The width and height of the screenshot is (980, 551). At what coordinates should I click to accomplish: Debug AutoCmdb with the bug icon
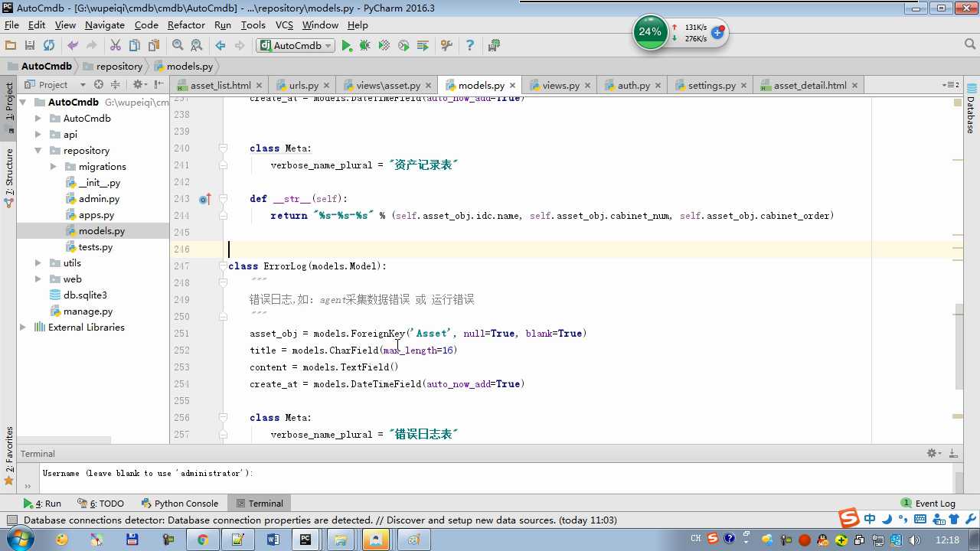(x=365, y=45)
